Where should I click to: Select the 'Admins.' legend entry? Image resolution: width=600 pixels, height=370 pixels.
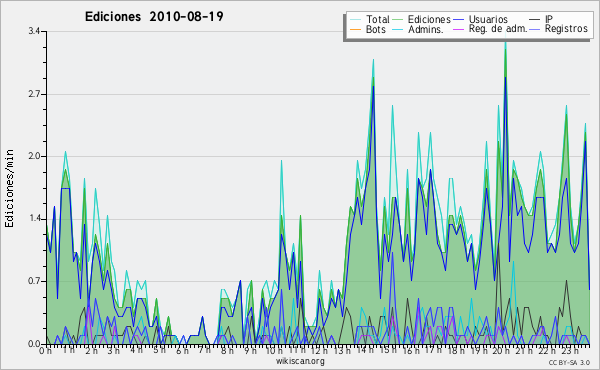[426, 29]
